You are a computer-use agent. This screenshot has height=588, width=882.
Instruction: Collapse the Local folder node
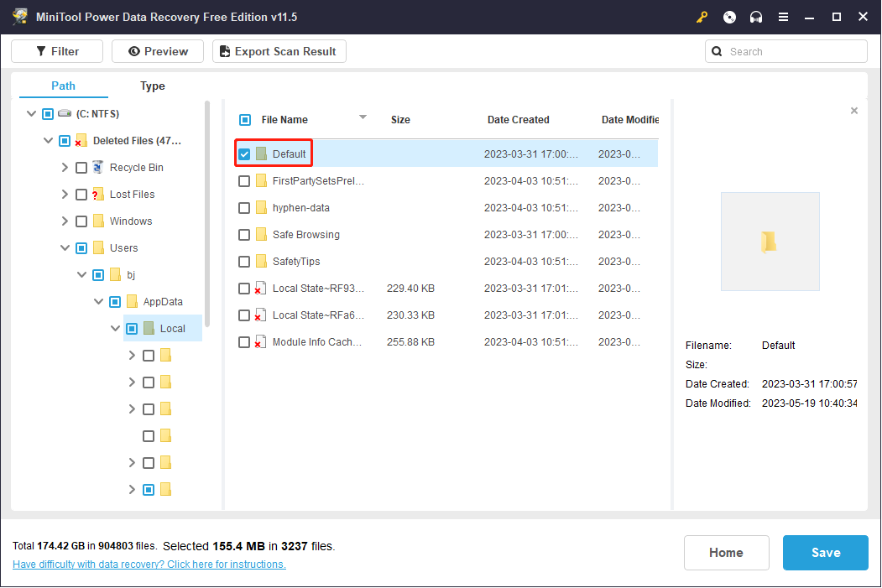coord(115,328)
